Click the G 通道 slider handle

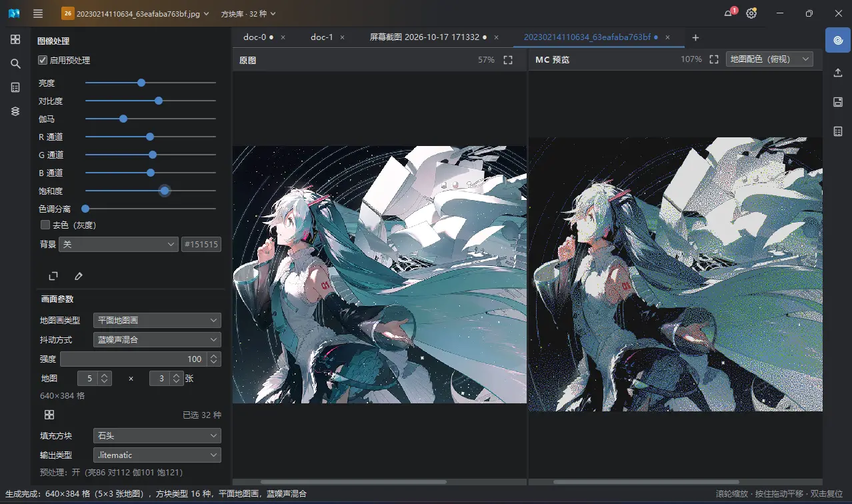pos(153,155)
